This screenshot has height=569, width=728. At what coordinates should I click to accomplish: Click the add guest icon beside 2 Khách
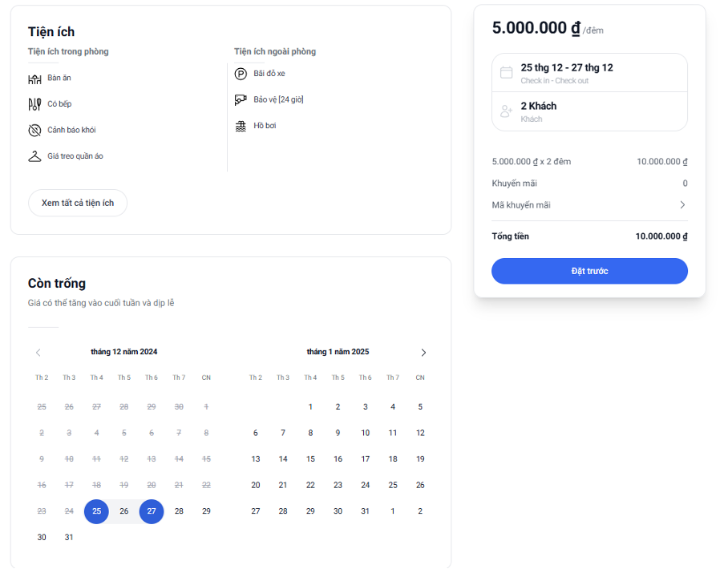coord(507,111)
